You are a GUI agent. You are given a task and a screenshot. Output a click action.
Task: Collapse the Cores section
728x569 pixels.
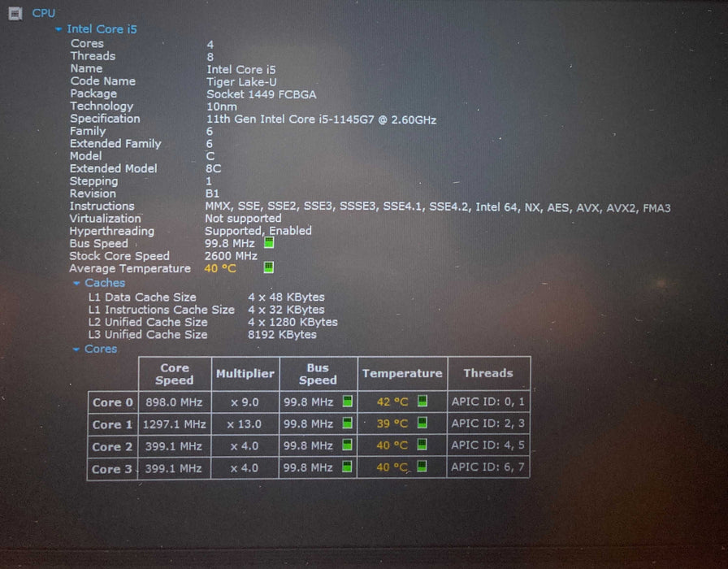[76, 350]
